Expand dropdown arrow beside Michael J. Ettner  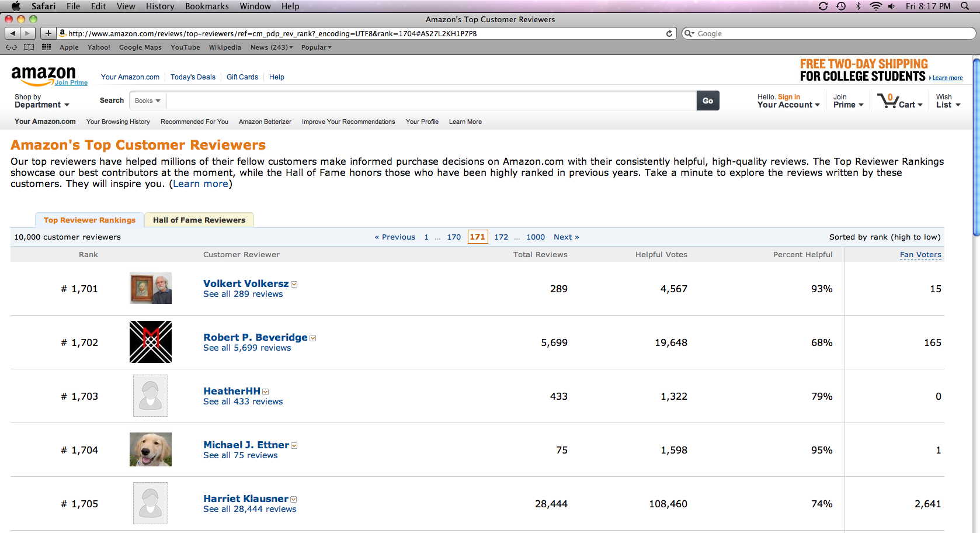pos(294,446)
